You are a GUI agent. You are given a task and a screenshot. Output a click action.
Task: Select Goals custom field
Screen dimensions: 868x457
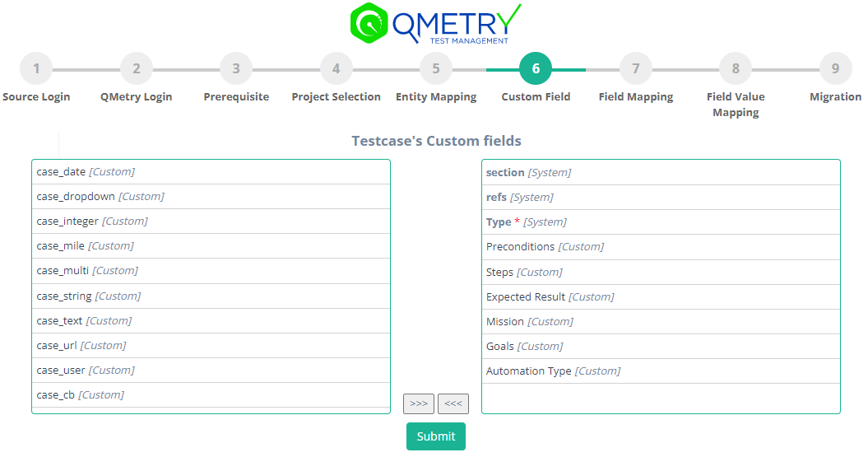coord(661,346)
